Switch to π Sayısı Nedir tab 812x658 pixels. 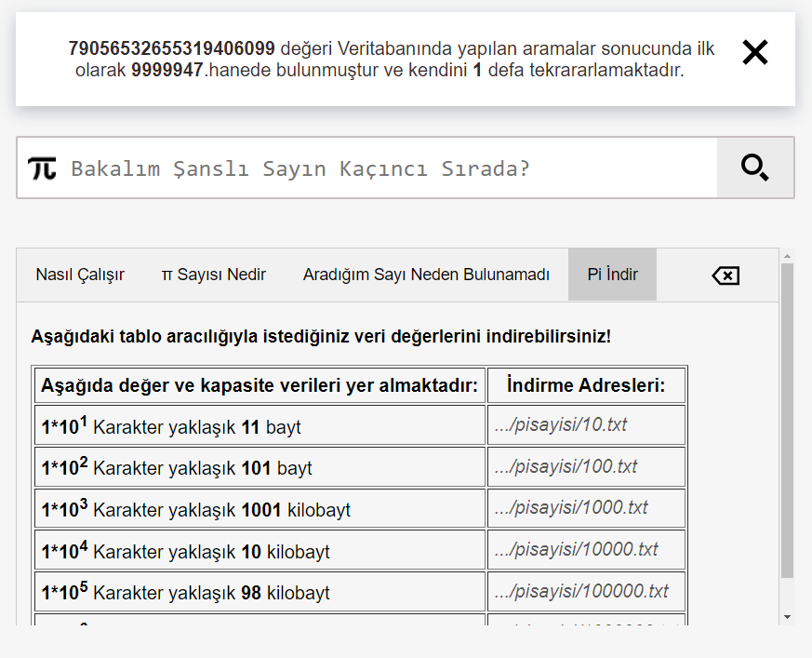[x=213, y=275]
